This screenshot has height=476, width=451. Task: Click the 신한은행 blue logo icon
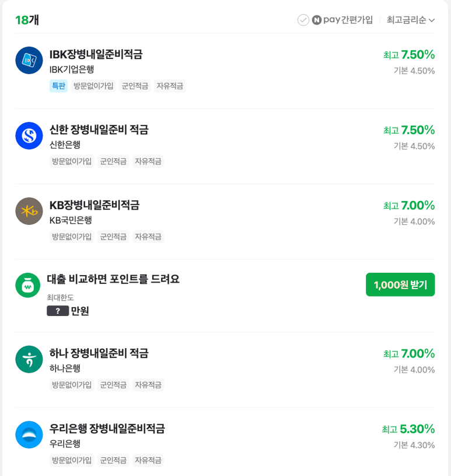(29, 135)
